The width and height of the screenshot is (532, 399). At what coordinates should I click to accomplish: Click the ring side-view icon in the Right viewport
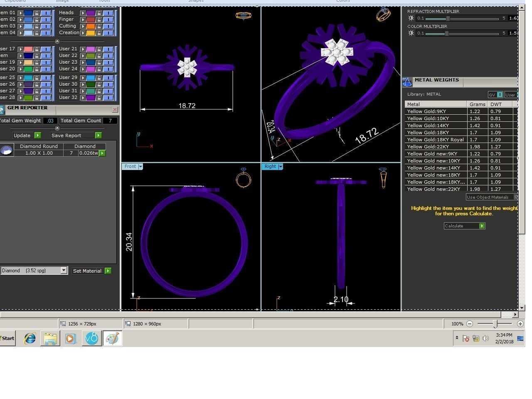[383, 178]
